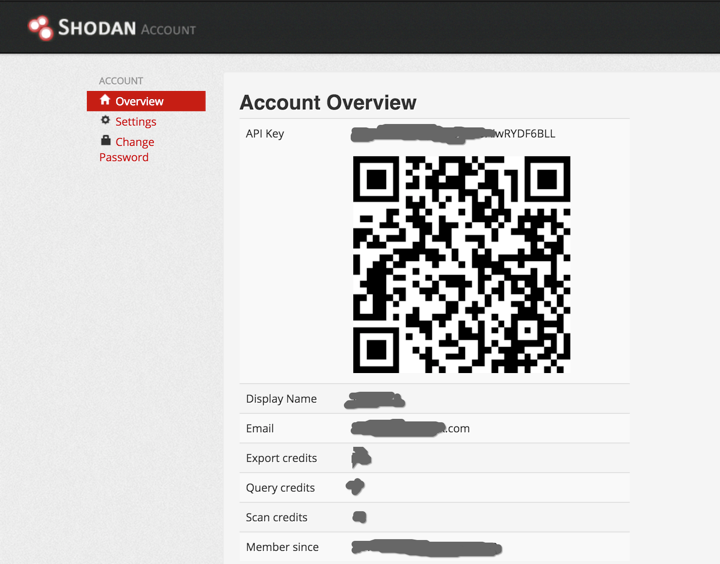Screen dimensions: 720x564
Task: Open the Overview sidebar item
Action: tap(139, 102)
